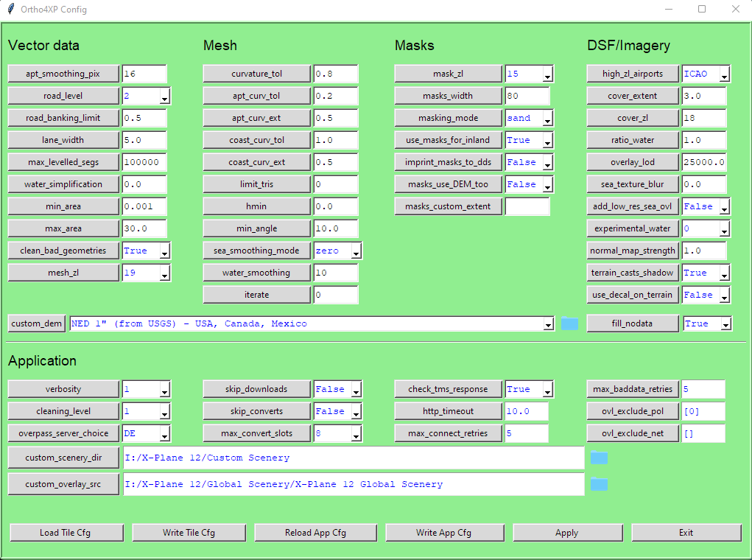Focus the normal_map_strength value field

704,251
